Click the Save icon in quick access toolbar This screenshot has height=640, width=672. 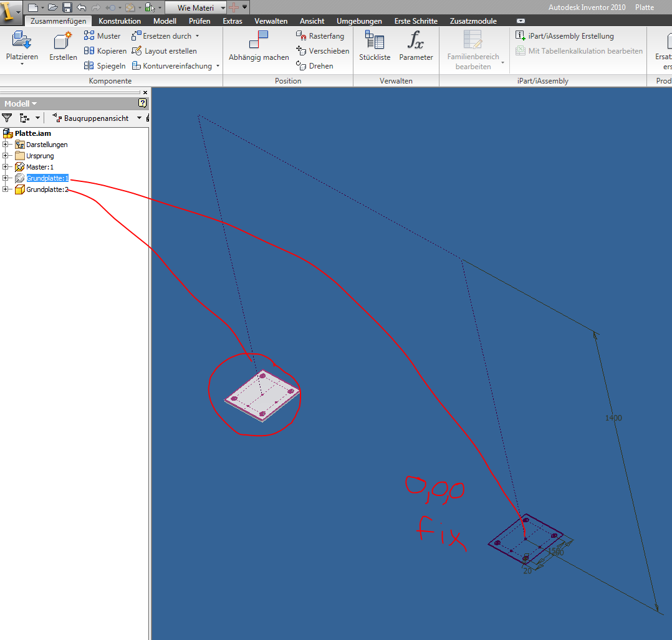[67, 7]
